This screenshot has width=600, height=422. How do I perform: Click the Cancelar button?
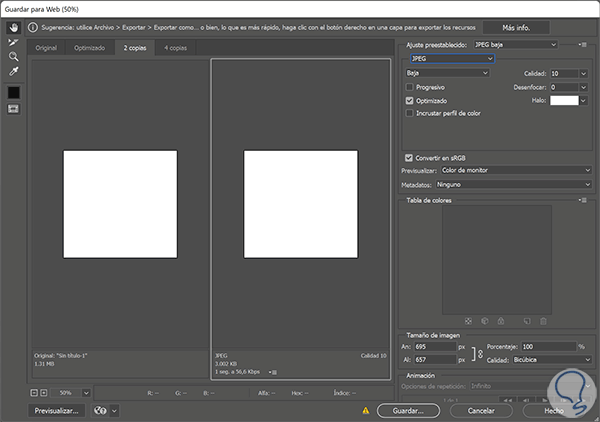pyautogui.click(x=481, y=411)
